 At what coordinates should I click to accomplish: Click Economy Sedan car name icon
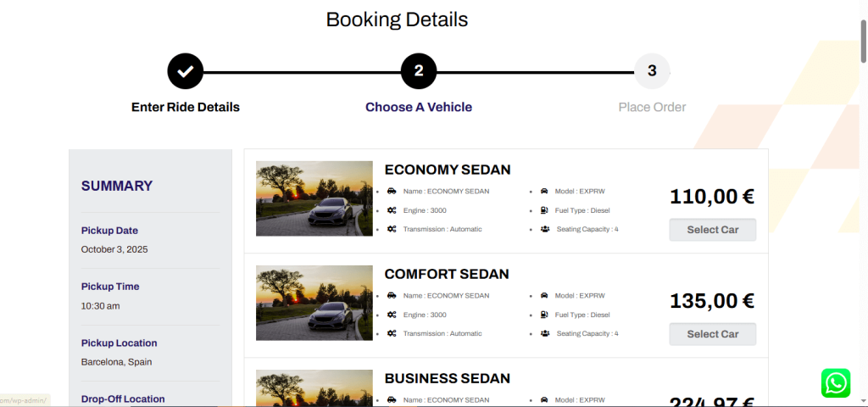tap(392, 192)
